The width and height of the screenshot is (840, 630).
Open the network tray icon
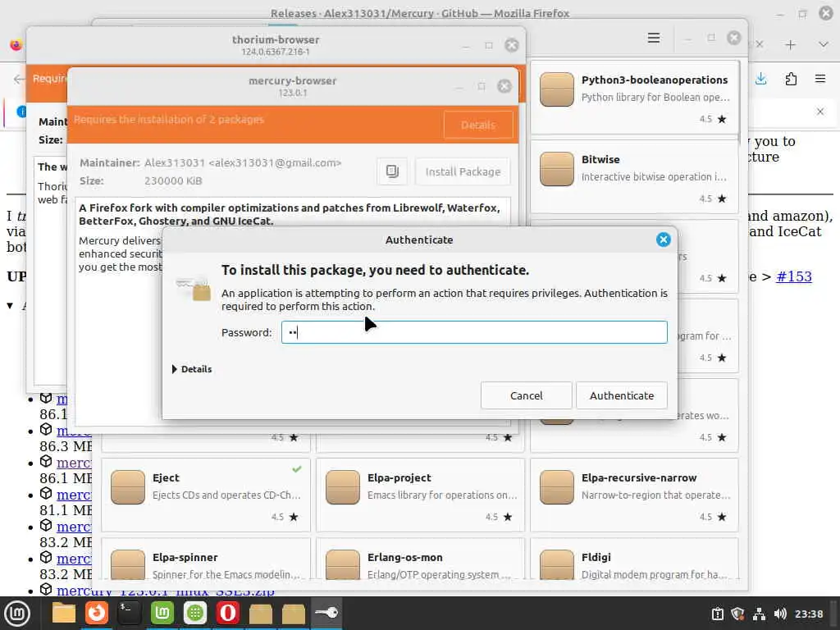click(759, 614)
